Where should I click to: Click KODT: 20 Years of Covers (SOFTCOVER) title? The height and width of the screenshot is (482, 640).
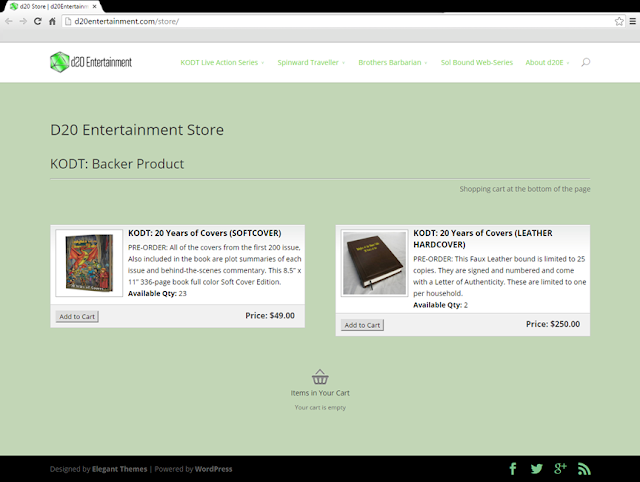(204, 233)
